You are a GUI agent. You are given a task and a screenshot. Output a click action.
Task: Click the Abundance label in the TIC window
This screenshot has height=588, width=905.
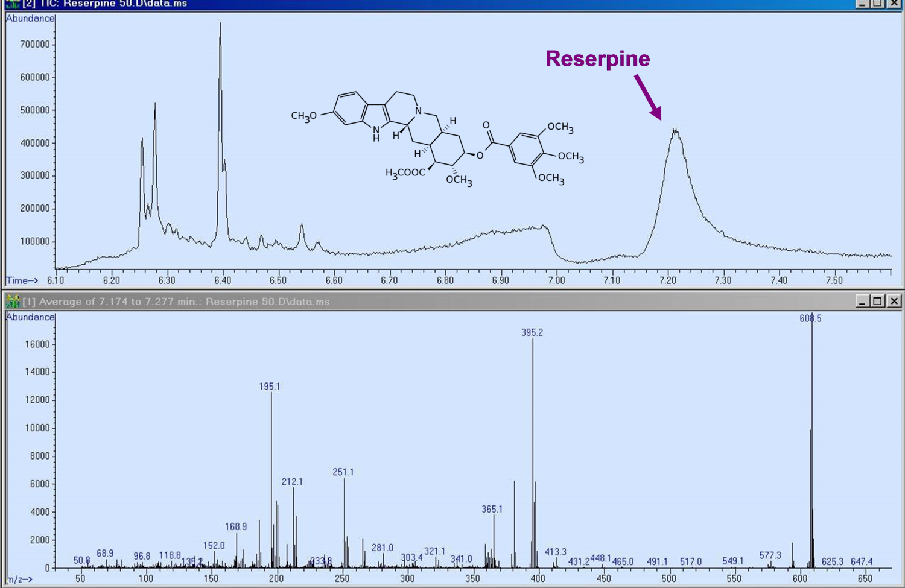(30, 18)
